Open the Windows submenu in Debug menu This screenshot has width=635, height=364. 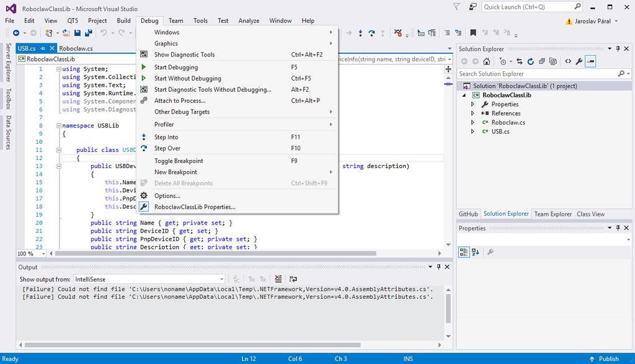coord(238,32)
